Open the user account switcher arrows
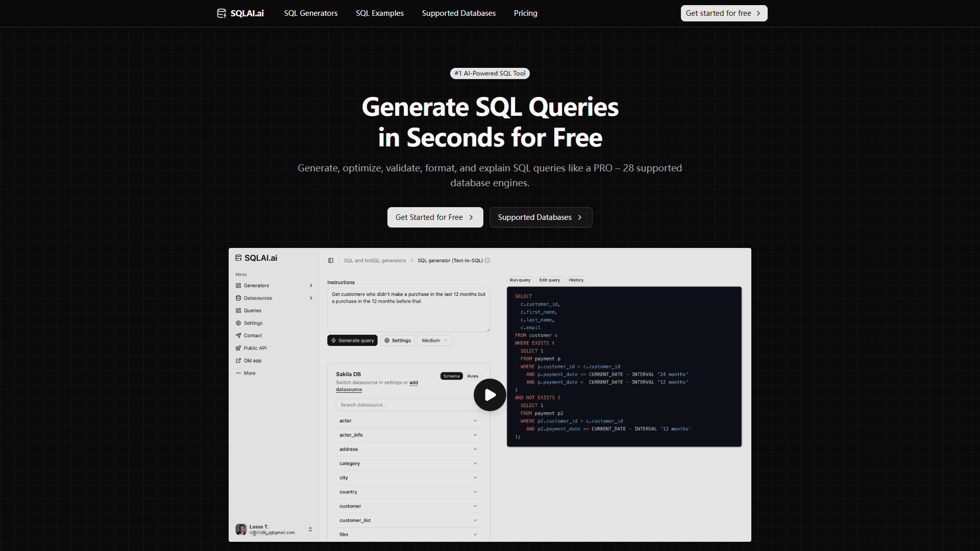The width and height of the screenshot is (980, 551). [310, 530]
